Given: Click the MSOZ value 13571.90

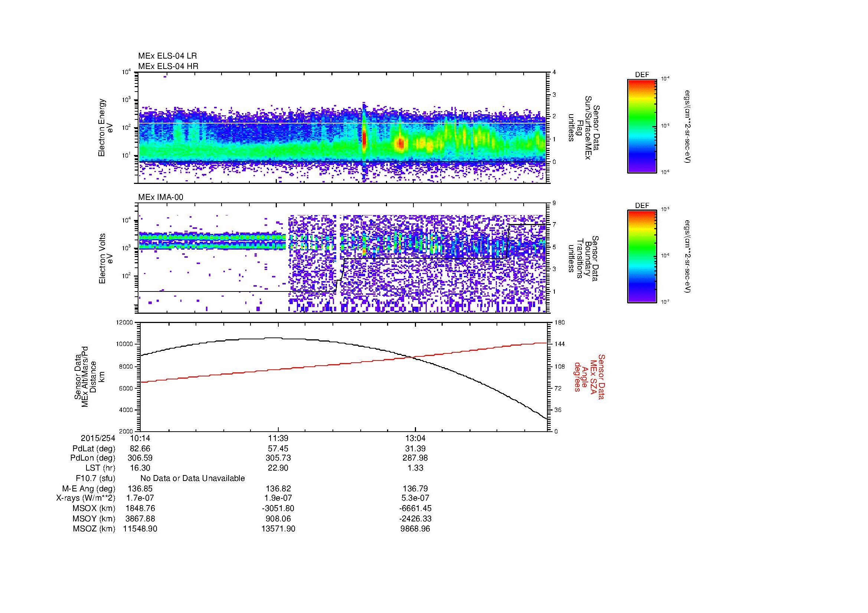Looking at the screenshot, I should click(278, 529).
